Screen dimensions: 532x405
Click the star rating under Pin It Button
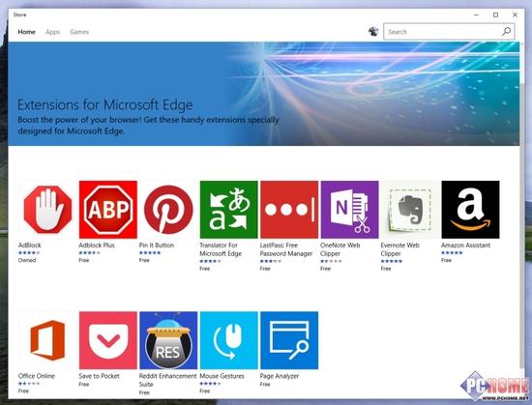[150, 253]
